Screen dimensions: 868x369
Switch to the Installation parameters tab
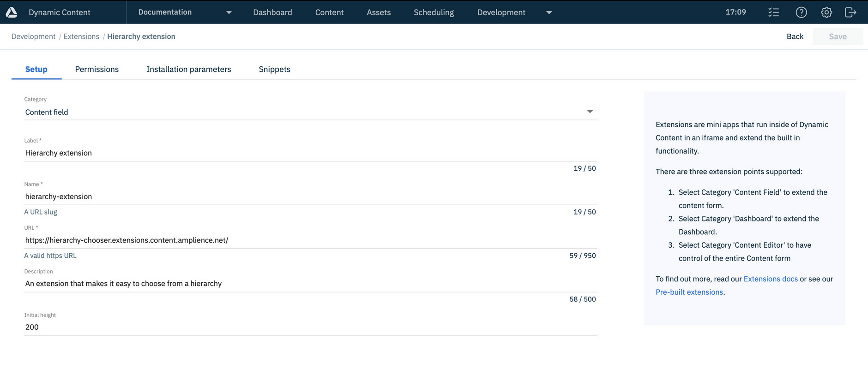188,69
